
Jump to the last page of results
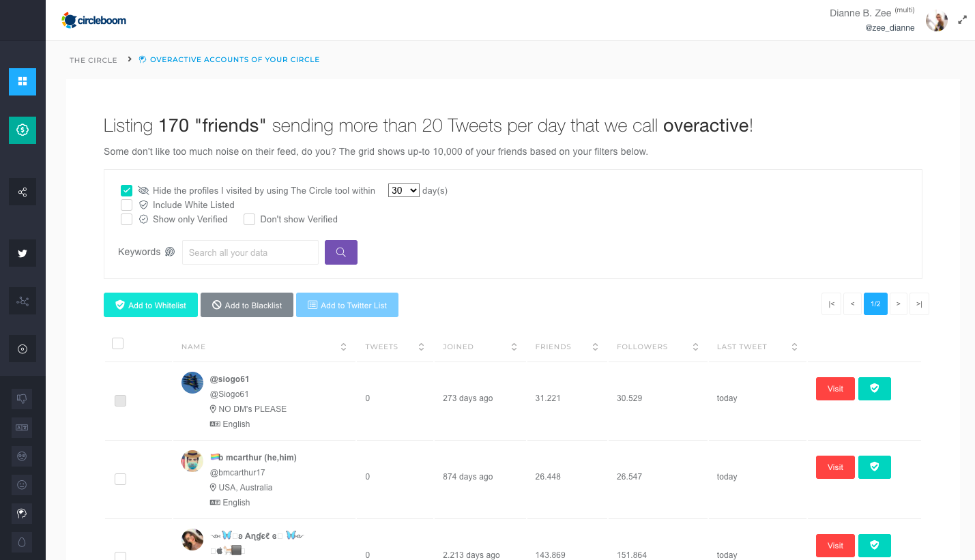[919, 304]
